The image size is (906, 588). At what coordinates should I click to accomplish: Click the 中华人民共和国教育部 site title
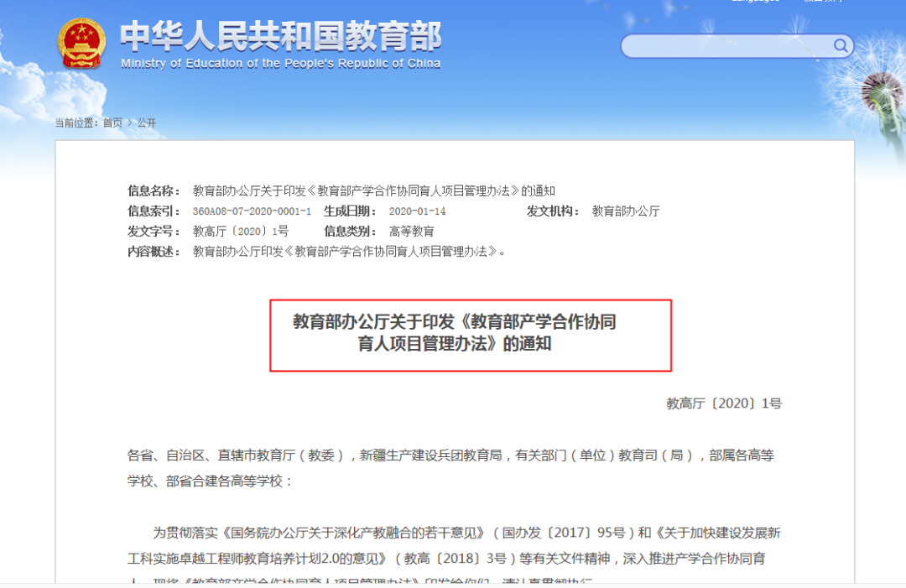coord(281,36)
